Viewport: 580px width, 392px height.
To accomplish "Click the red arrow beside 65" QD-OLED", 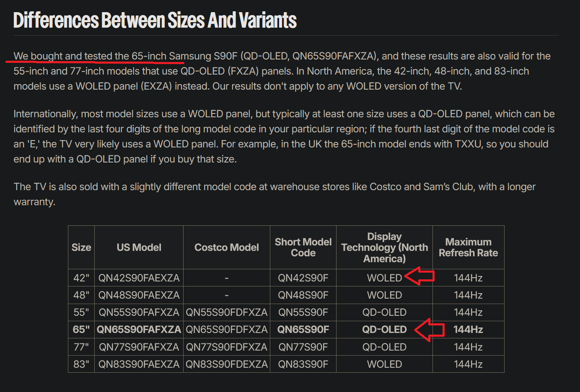I will click(429, 330).
